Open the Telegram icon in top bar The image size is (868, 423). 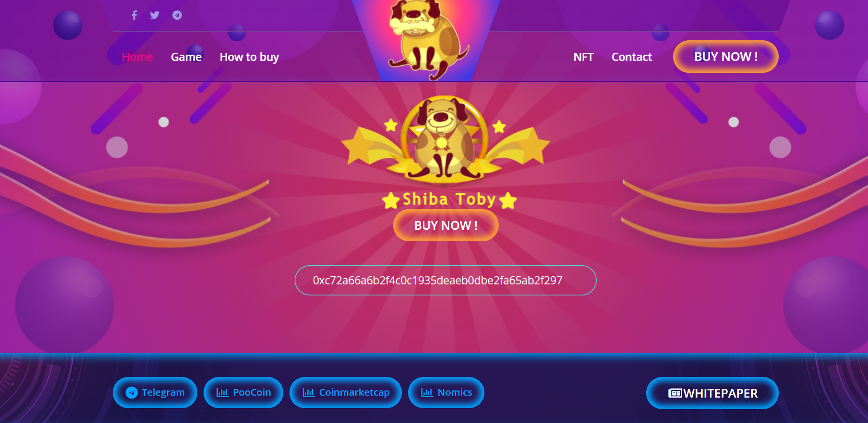[177, 15]
